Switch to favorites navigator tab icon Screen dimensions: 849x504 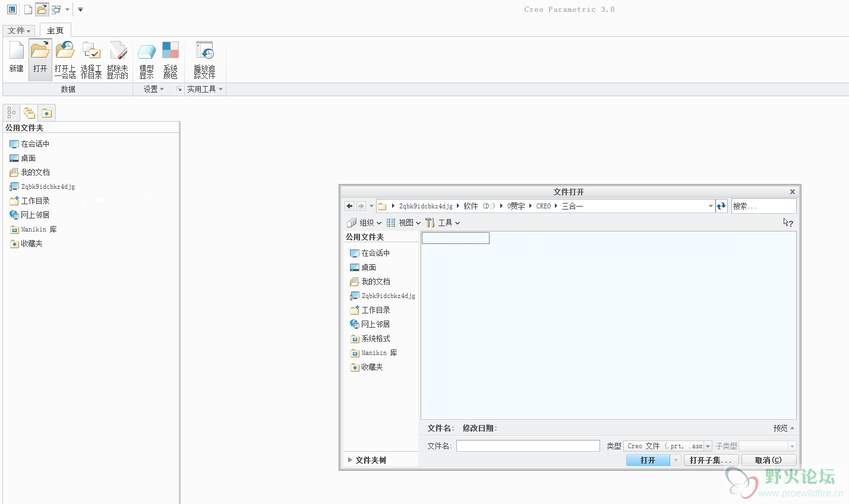47,112
